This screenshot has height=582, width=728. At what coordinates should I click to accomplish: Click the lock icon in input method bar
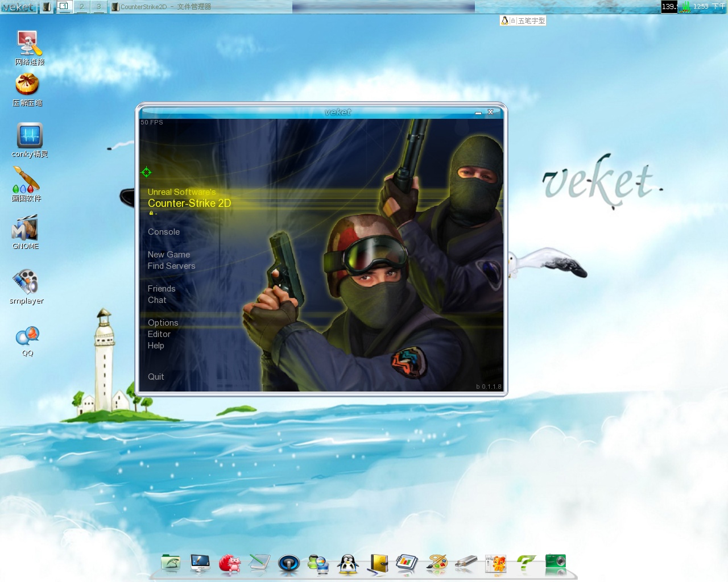(512, 20)
